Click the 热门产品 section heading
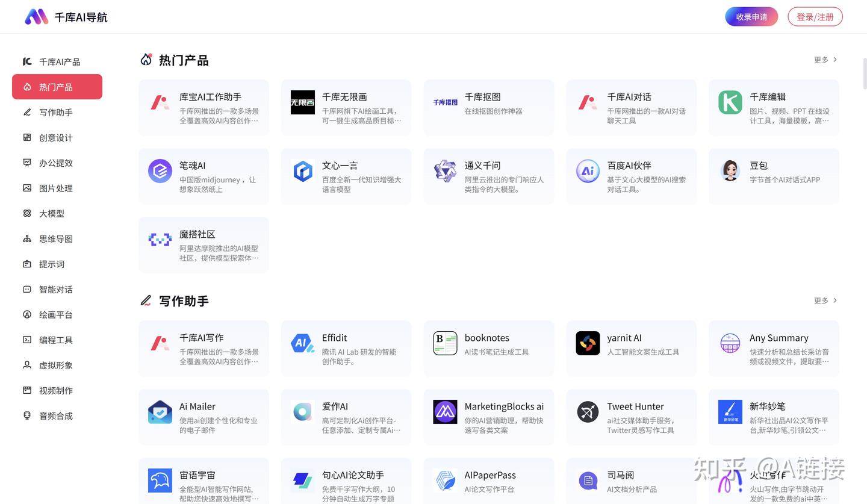Image resolution: width=867 pixels, height=504 pixels. pyautogui.click(x=184, y=60)
